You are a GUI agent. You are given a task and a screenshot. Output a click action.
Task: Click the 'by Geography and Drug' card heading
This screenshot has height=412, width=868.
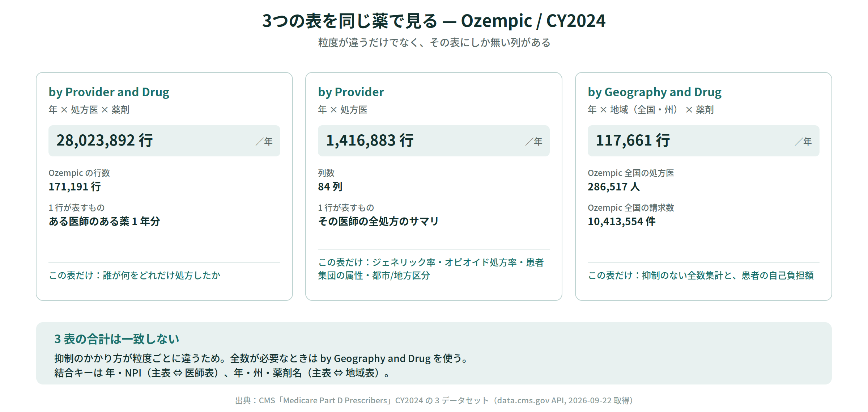pos(655,92)
